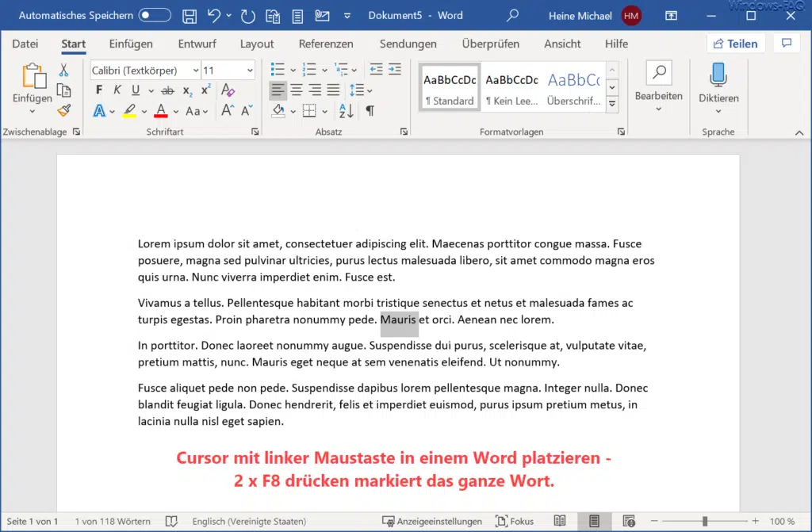Apply superscript formatting
The height and width of the screenshot is (532, 812).
205,89
